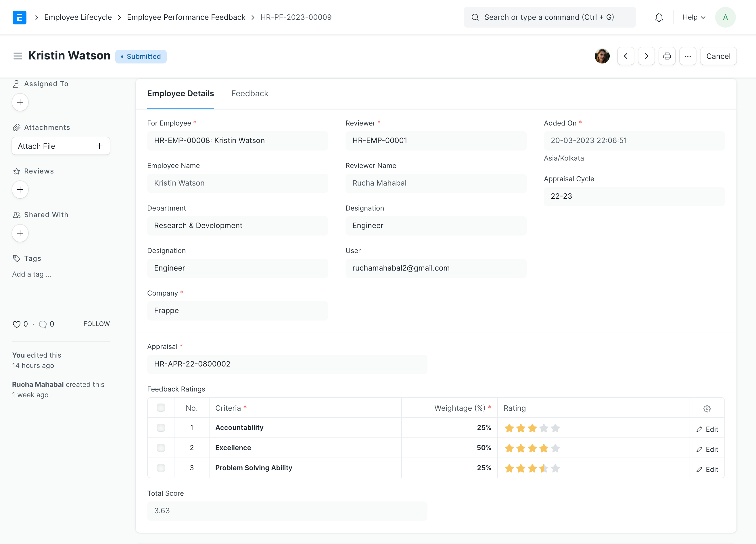Viewport: 756px width, 544px height.
Task: Click the navigation left arrow icon
Action: click(x=626, y=56)
